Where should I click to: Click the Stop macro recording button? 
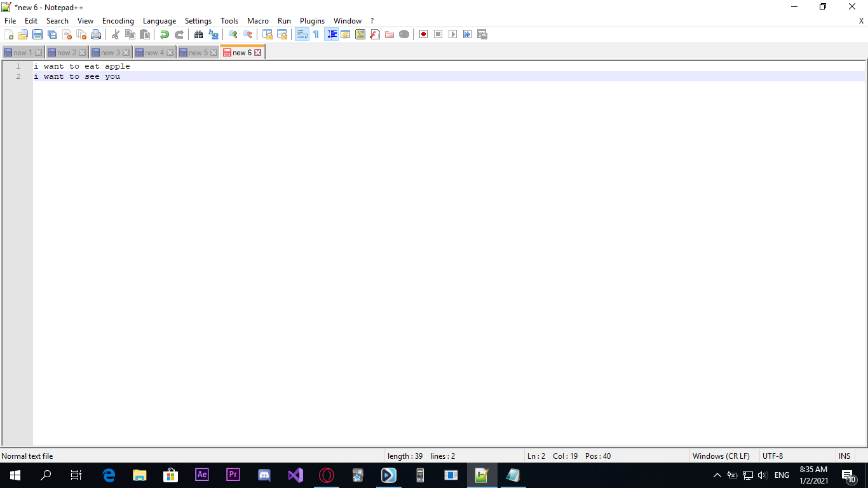(x=438, y=34)
